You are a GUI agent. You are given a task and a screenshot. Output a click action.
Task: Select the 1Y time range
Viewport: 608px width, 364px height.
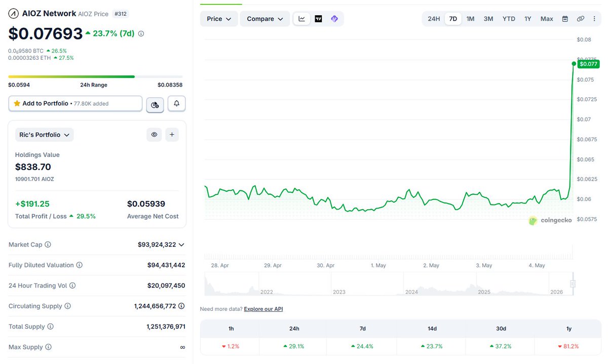(528, 19)
